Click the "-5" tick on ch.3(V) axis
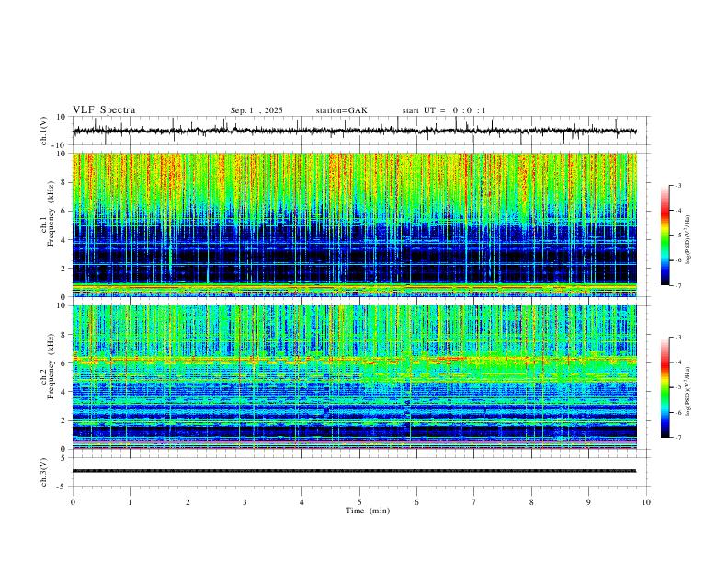Image resolution: width=728 pixels, height=563 pixels. [x=63, y=487]
